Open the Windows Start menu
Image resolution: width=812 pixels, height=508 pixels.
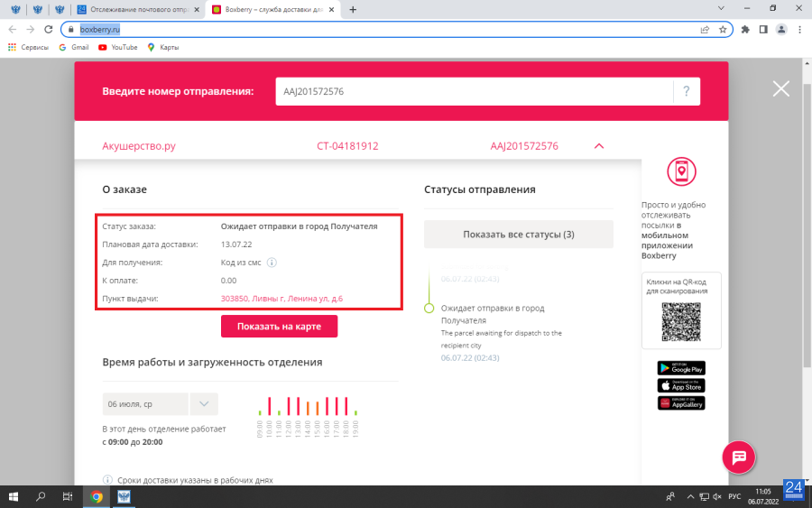pyautogui.click(x=14, y=496)
